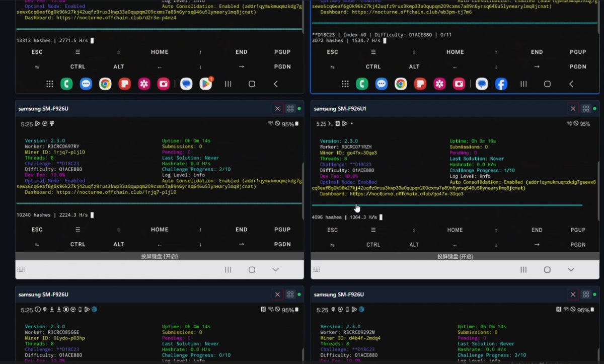This screenshot has width=604, height=364.
Task: Click the keyboard icon below the SM-F926U1 terminal
Action: [317, 270]
